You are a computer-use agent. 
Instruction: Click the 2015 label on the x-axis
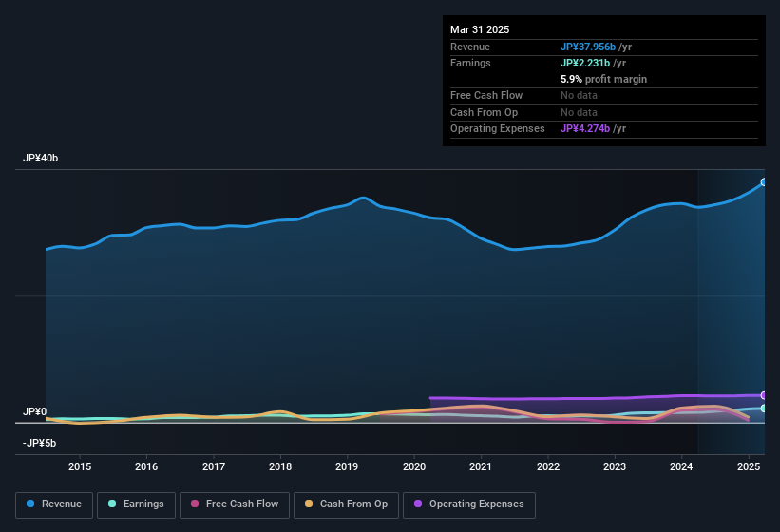click(80, 466)
